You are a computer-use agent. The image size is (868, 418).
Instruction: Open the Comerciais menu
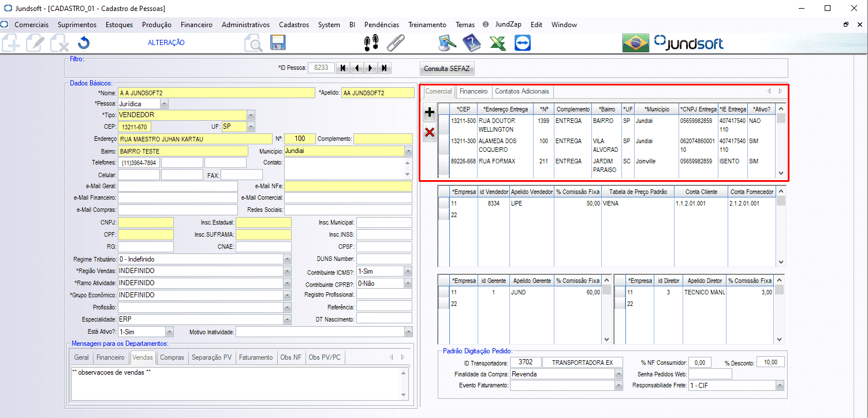31,25
